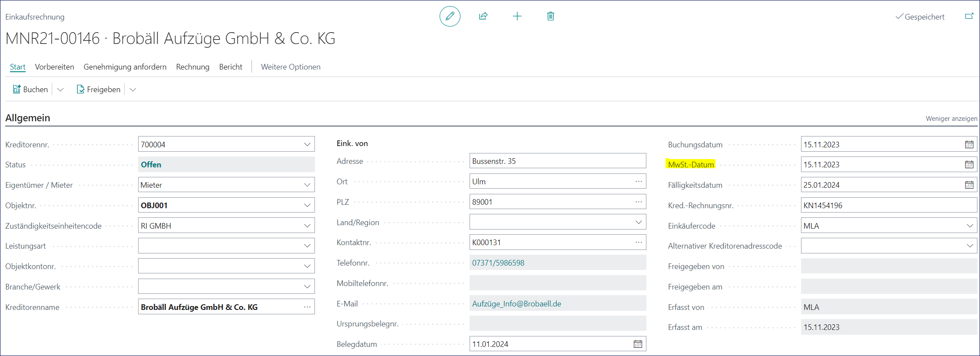Click the Freigeben button
This screenshot has height=356, width=980.
click(99, 90)
